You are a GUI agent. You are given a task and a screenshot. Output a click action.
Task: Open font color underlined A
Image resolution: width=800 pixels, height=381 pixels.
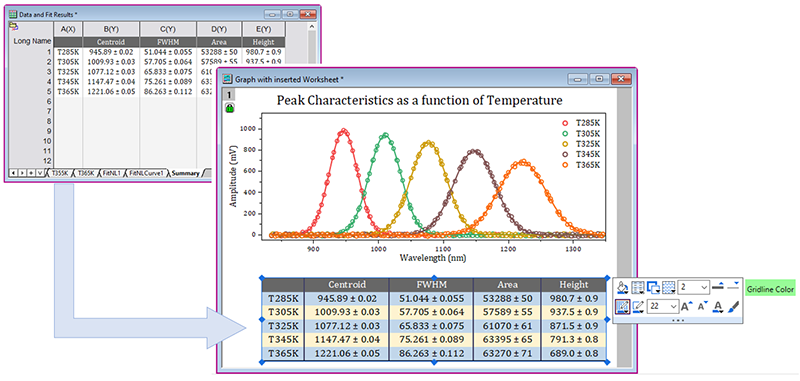pyautogui.click(x=718, y=307)
